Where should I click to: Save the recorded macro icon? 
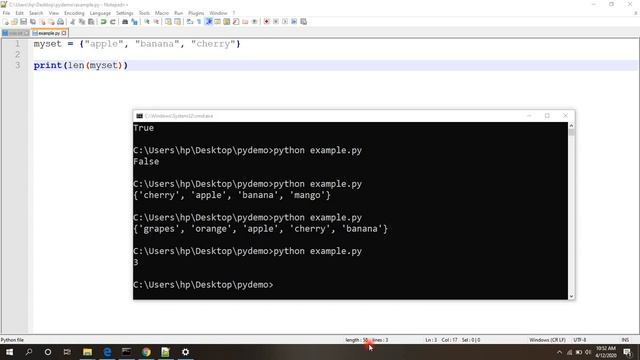click(x=303, y=22)
